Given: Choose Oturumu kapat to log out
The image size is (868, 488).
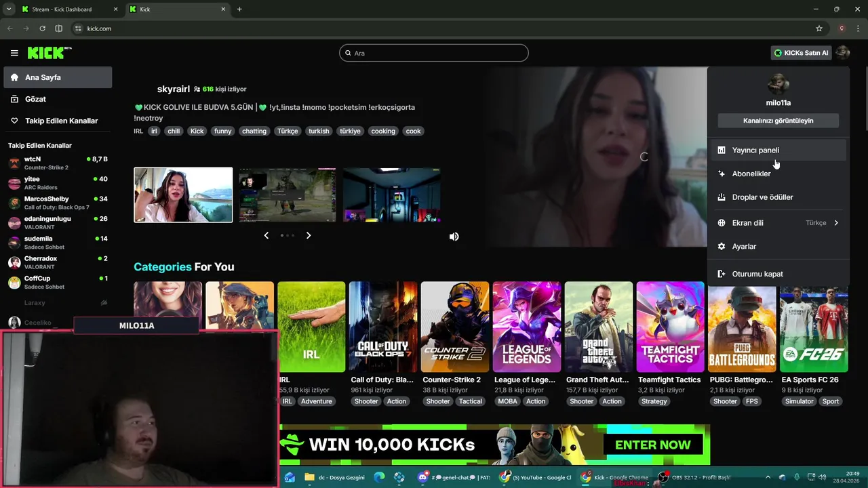Looking at the screenshot, I should click(x=778, y=274).
